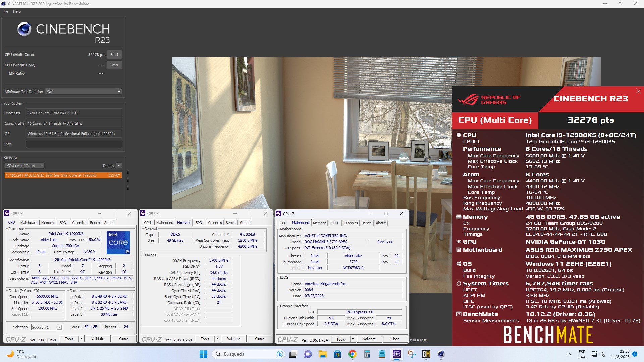Click the empty Info input field
Screen dimensions: 644x362
click(x=74, y=144)
